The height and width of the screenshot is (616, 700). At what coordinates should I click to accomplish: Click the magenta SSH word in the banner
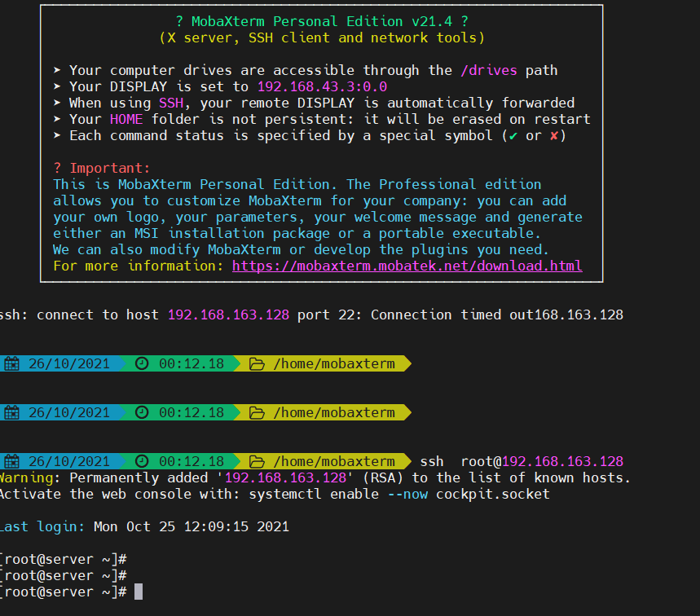(171, 103)
